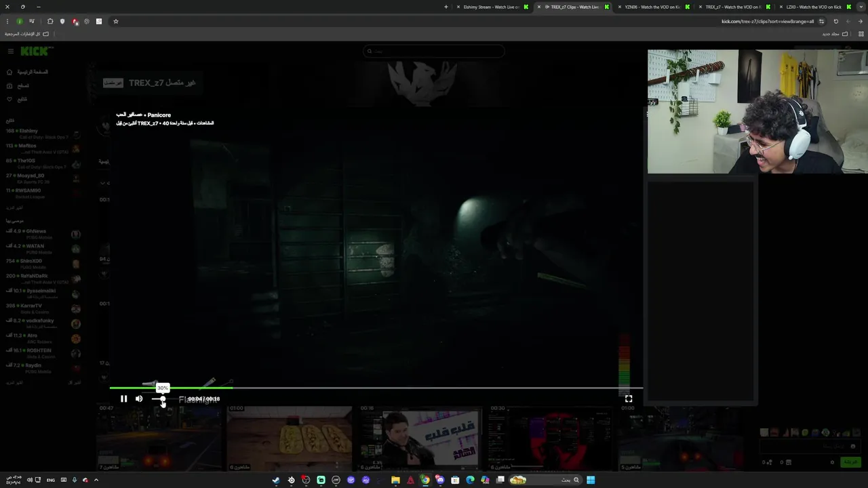Switch to the TREX_z7 VOD tab

[734, 7]
